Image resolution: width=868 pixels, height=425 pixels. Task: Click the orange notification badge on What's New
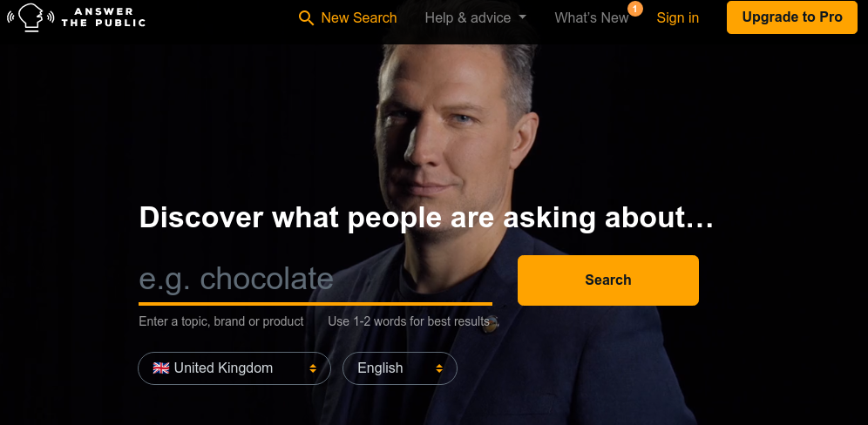[635, 9]
